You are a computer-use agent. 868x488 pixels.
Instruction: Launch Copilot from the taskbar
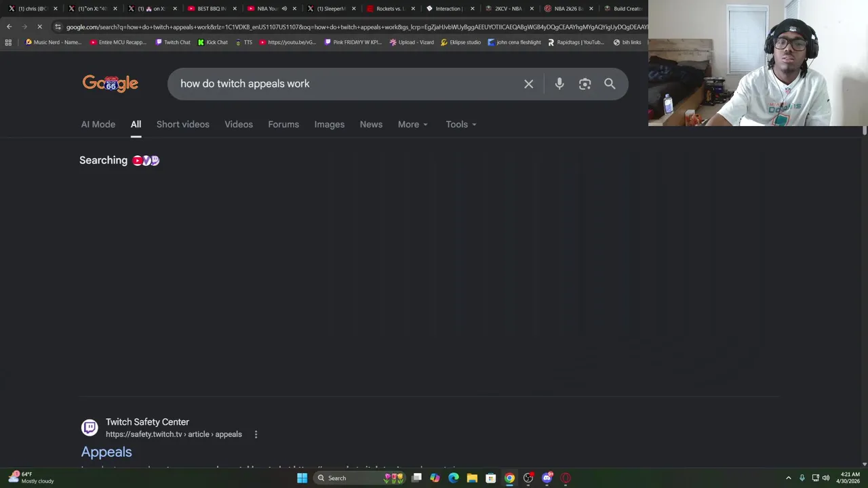pyautogui.click(x=435, y=478)
